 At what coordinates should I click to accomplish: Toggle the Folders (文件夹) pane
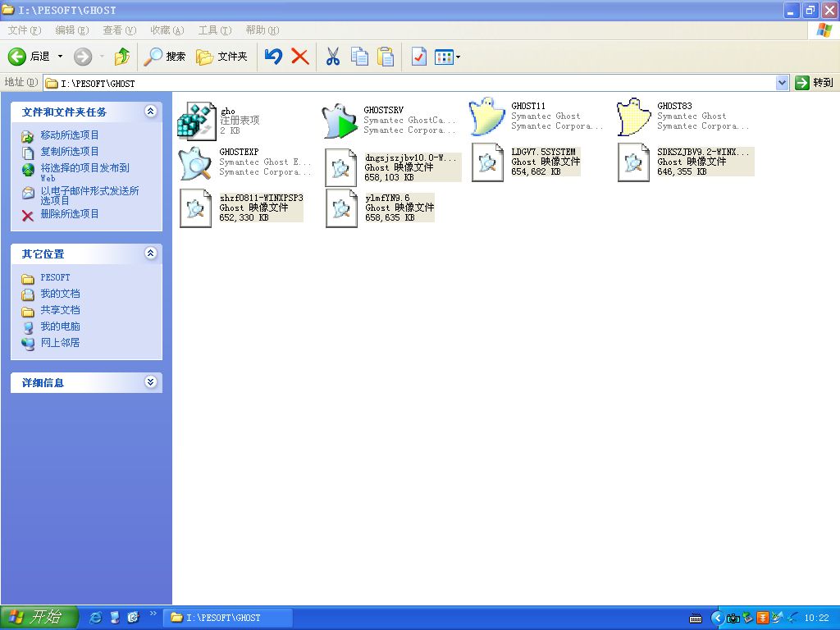[x=221, y=57]
